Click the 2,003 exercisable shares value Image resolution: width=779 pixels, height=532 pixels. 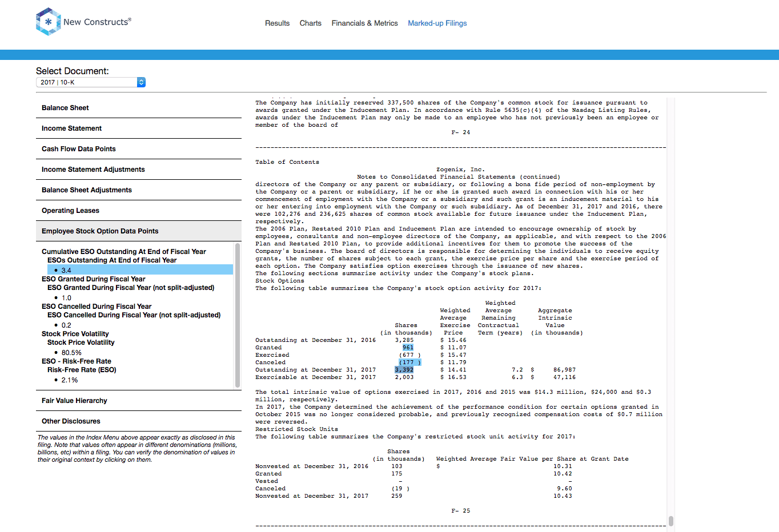click(404, 377)
